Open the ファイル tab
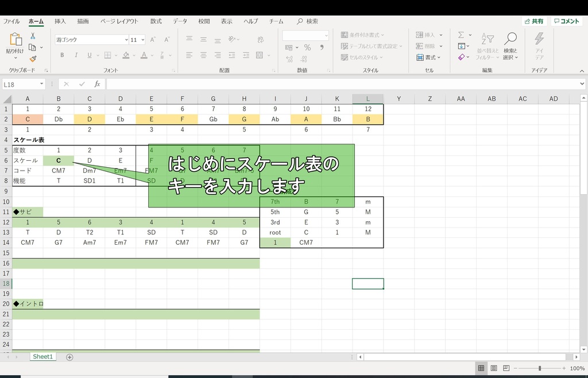Image resolution: width=588 pixels, height=378 pixels. 11,21
